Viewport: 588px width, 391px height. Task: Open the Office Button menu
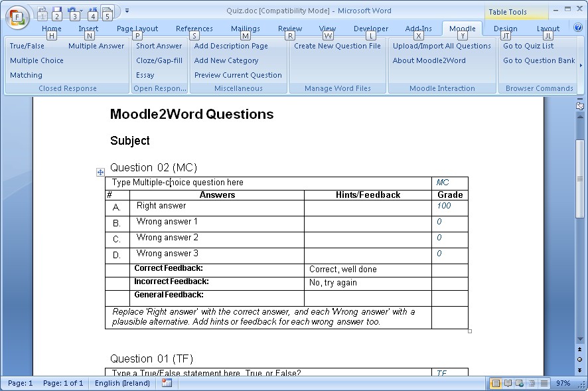pos(17,17)
